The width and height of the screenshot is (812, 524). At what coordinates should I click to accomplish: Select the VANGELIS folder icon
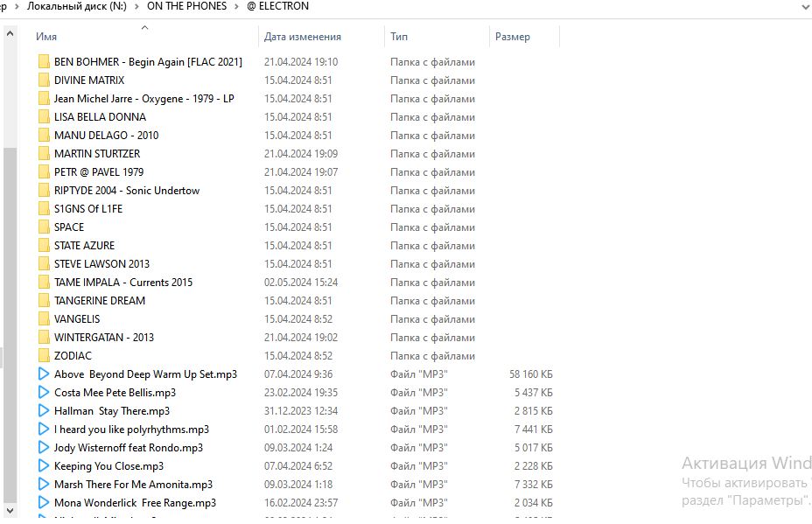point(44,319)
